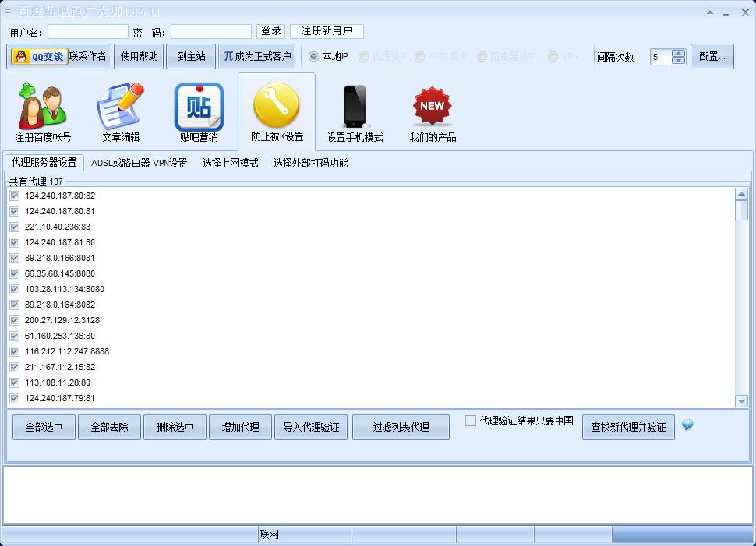
Task: Switch to 代理服务器设置 tab
Action: click(x=44, y=163)
